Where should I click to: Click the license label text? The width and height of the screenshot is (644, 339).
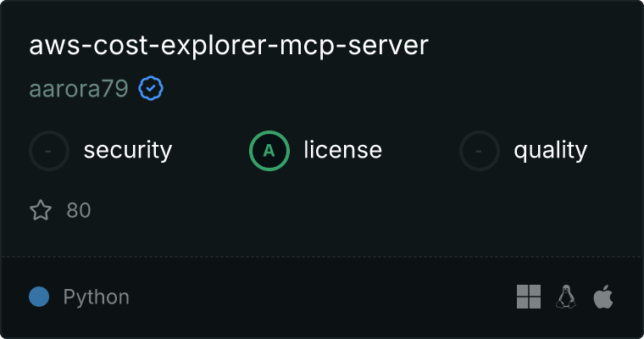343,149
